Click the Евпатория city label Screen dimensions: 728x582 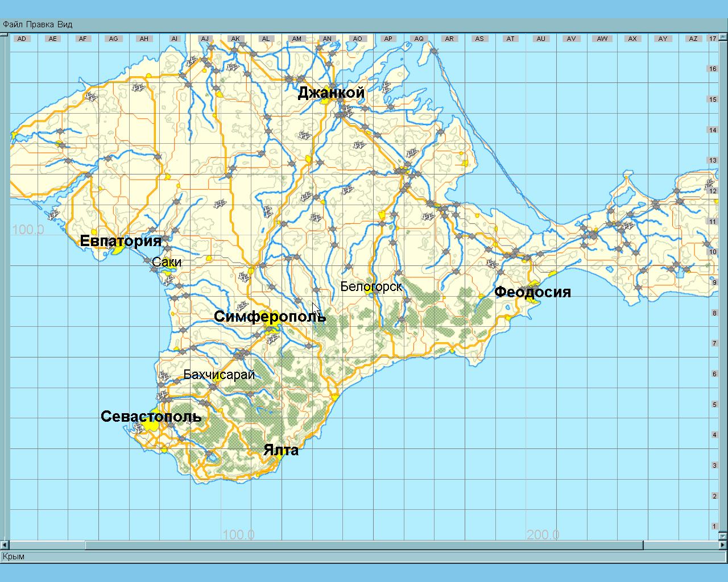[x=121, y=241]
